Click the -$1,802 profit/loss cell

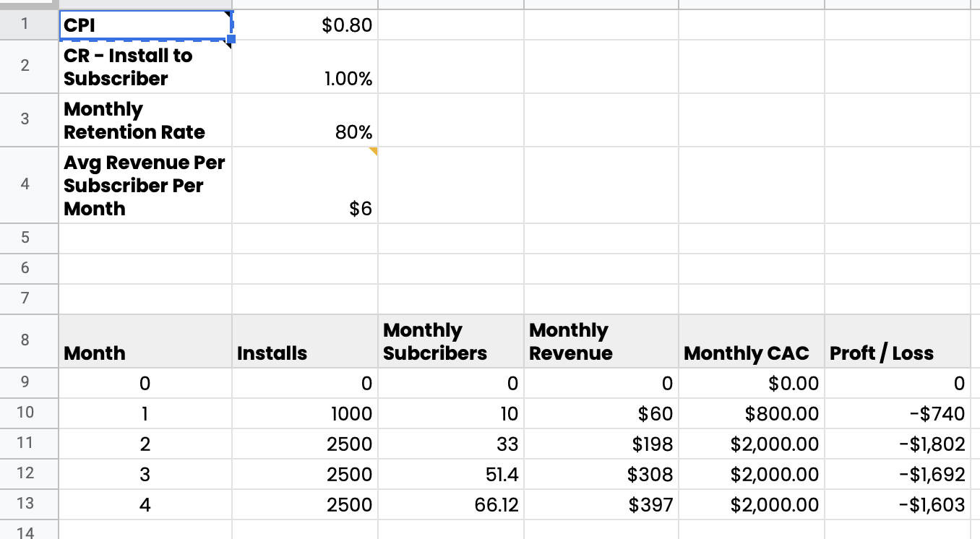897,444
